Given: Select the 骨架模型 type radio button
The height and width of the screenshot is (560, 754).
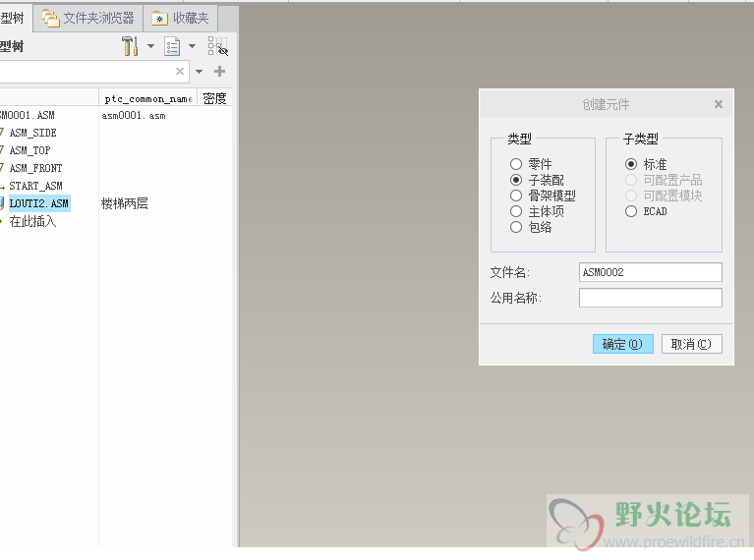Looking at the screenshot, I should (516, 196).
